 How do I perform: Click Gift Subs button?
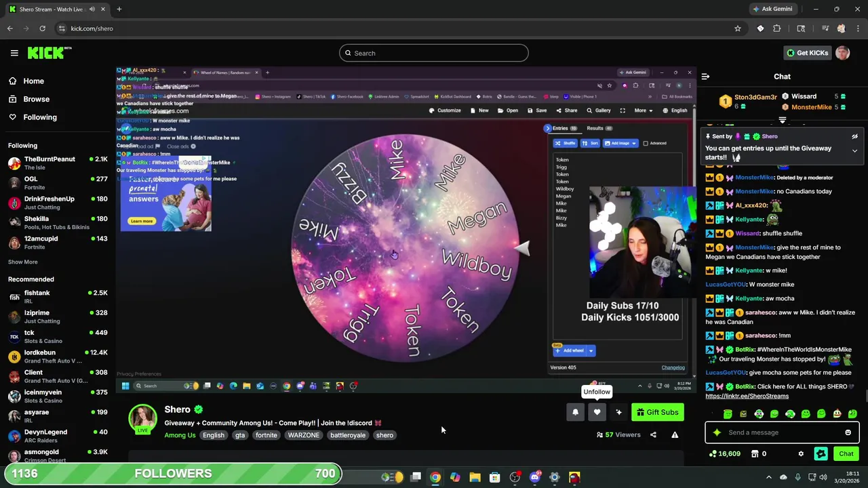pos(657,412)
